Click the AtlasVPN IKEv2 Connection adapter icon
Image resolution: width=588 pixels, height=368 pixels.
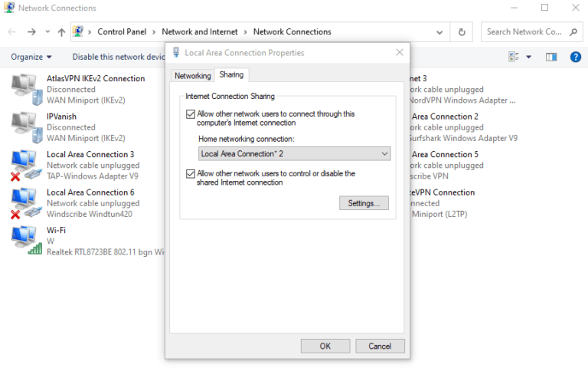pyautogui.click(x=26, y=89)
